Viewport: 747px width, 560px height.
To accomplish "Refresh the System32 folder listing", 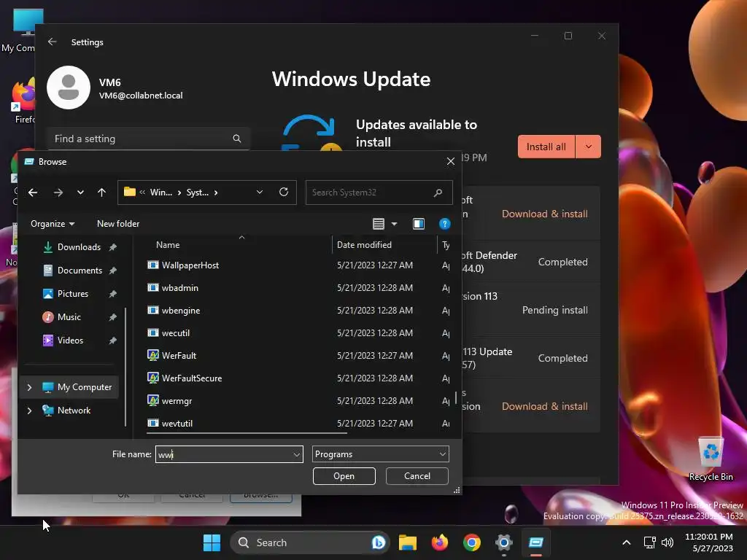I will [x=284, y=192].
